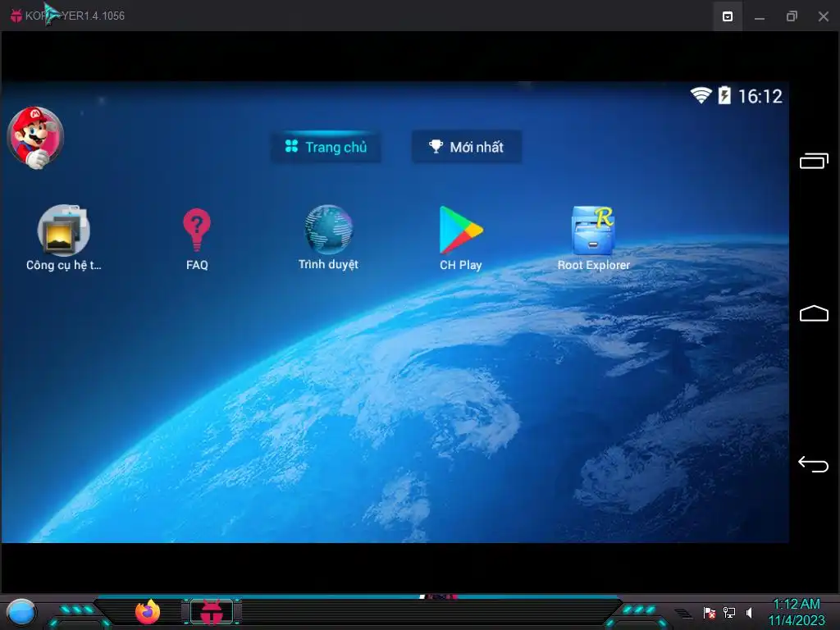
Task: Click the Mario profile avatar
Action: [x=35, y=137]
